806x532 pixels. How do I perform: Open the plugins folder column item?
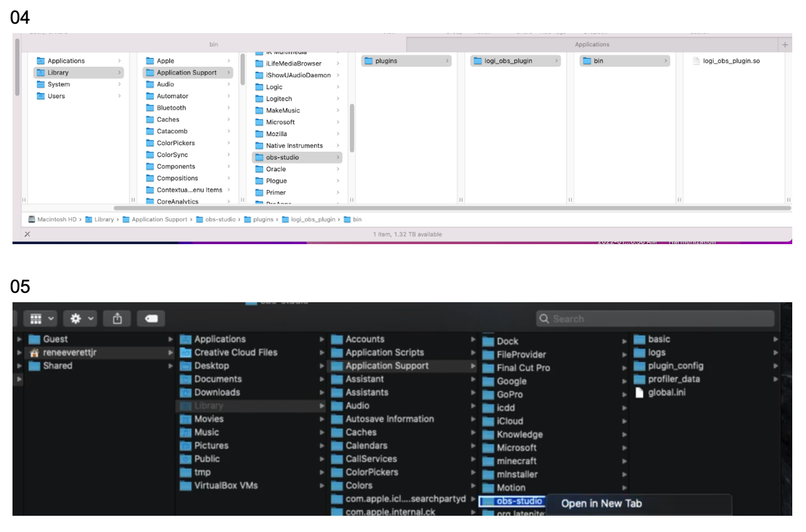tap(406, 61)
